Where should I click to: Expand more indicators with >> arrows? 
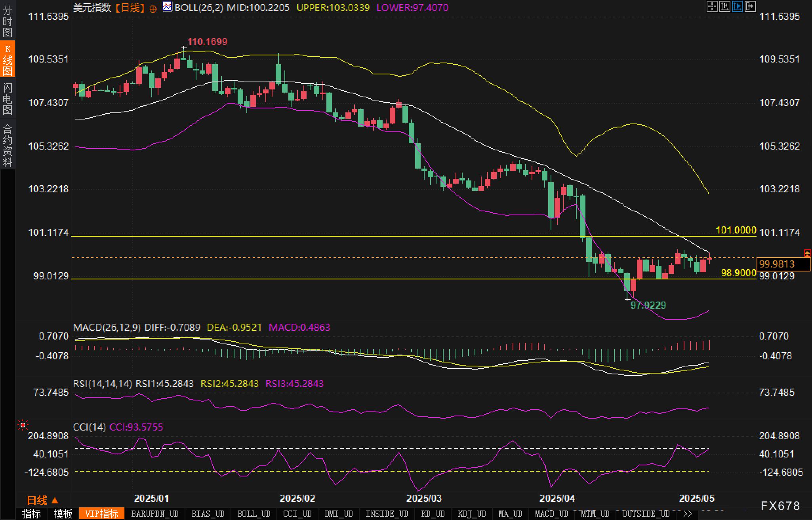688,514
